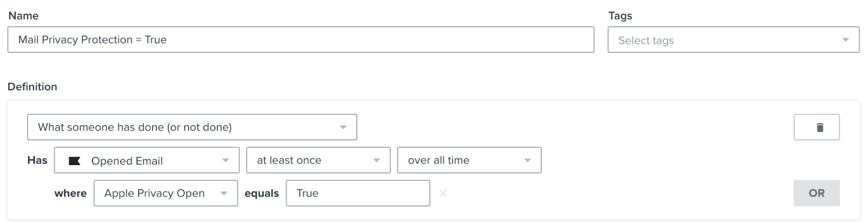Click the caret on the condition type dropdown
The image size is (868, 223).
tap(343, 128)
